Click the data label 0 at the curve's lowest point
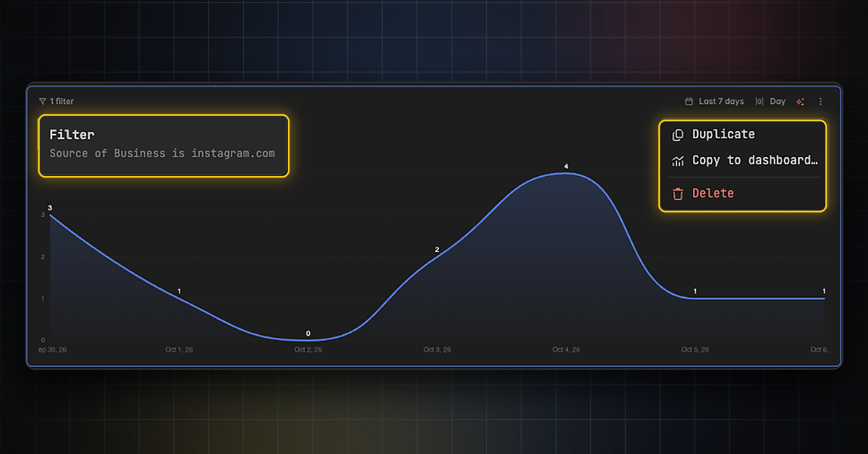This screenshot has width=868, height=454. point(308,334)
